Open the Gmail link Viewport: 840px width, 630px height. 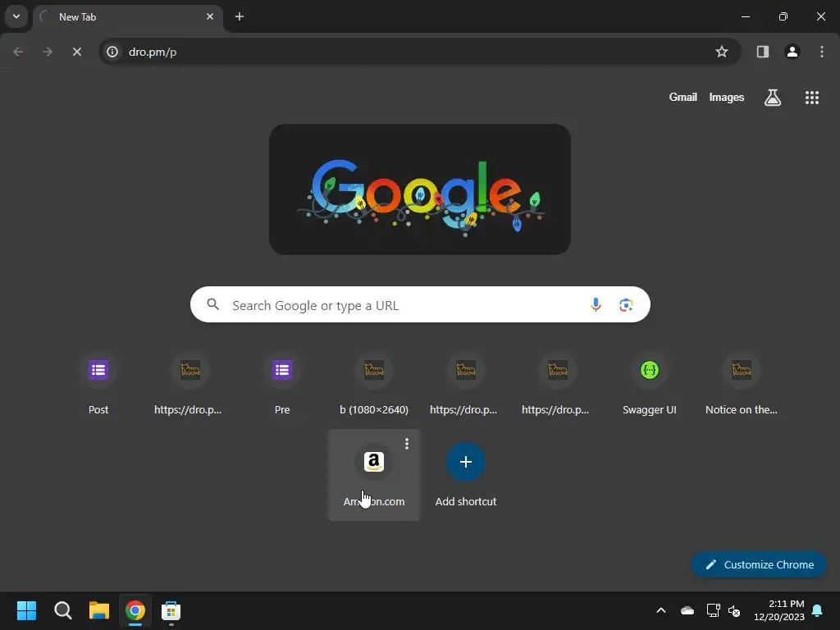pyautogui.click(x=683, y=97)
